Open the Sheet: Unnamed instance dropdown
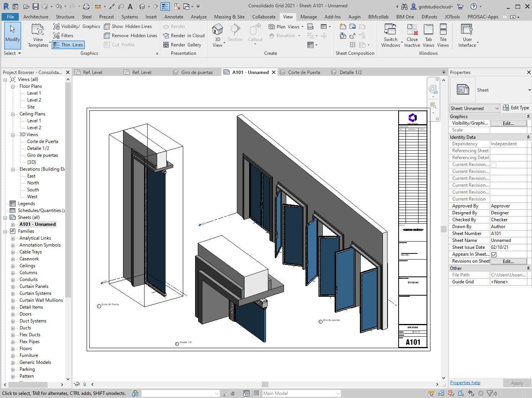The width and height of the screenshot is (532, 398). click(x=475, y=109)
